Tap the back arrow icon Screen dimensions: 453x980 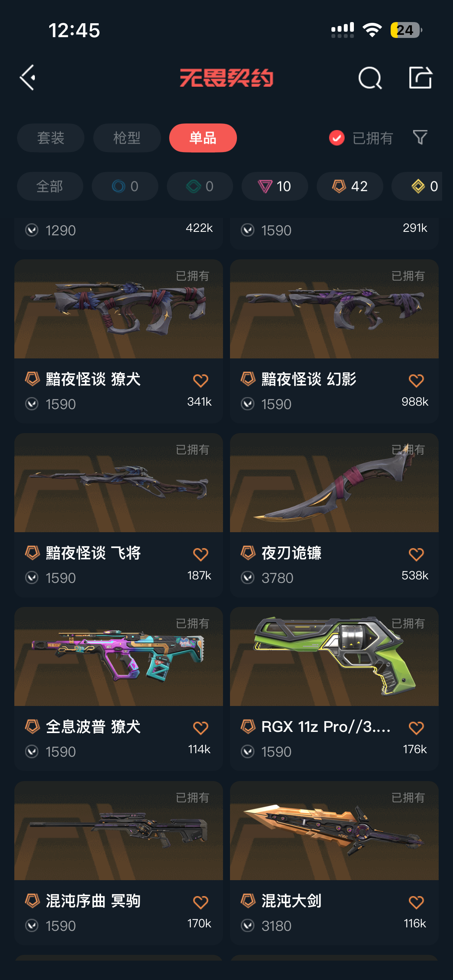(x=27, y=78)
